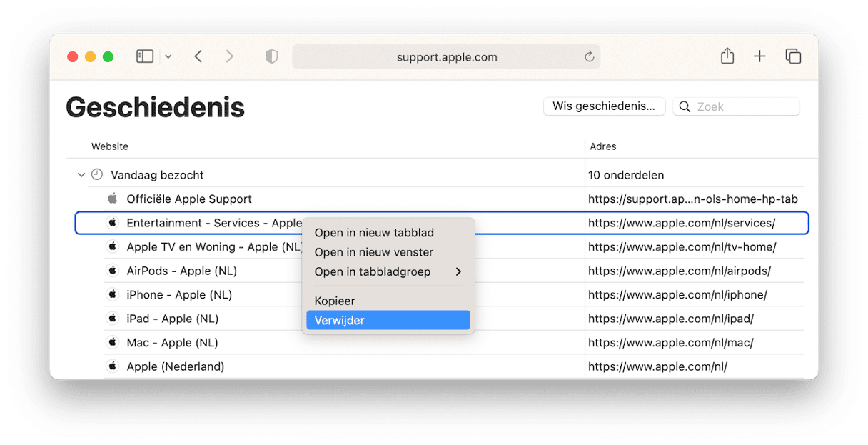Sort by the Website column header
The width and height of the screenshot is (868, 445).
pos(110,146)
